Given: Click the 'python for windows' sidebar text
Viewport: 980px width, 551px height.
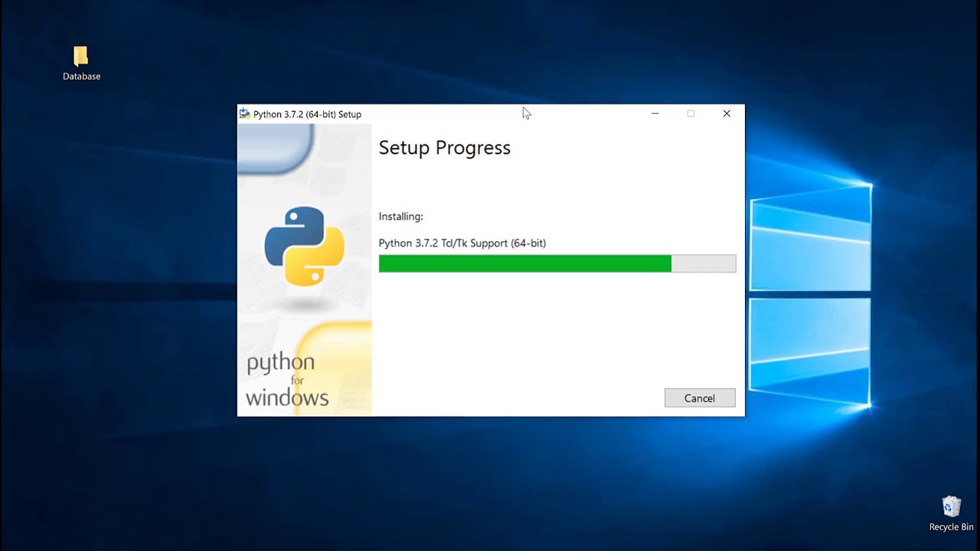Looking at the screenshot, I should pos(287,380).
